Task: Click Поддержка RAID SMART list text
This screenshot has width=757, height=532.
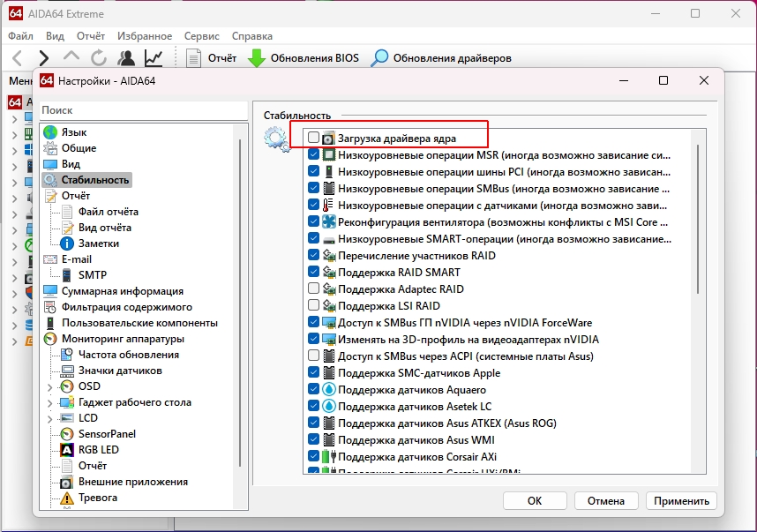Action: (x=399, y=273)
